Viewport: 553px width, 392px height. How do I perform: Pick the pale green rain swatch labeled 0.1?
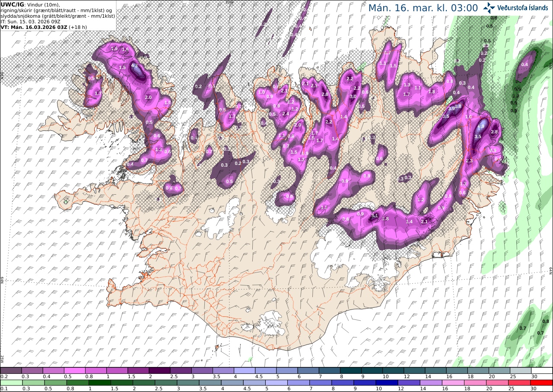11,383
